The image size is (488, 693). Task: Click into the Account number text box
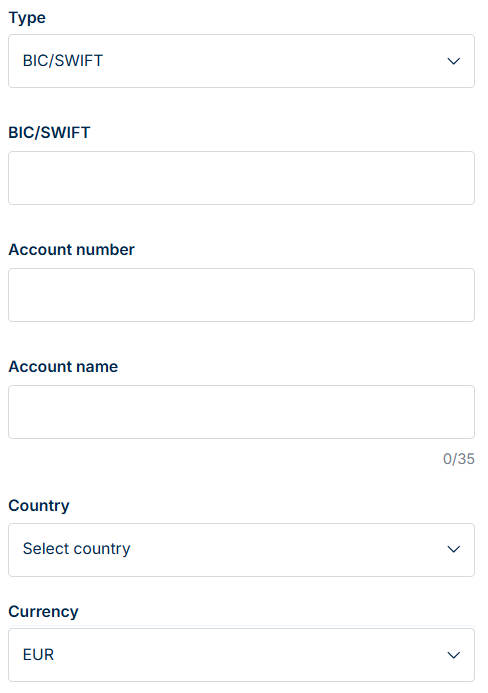[241, 295]
